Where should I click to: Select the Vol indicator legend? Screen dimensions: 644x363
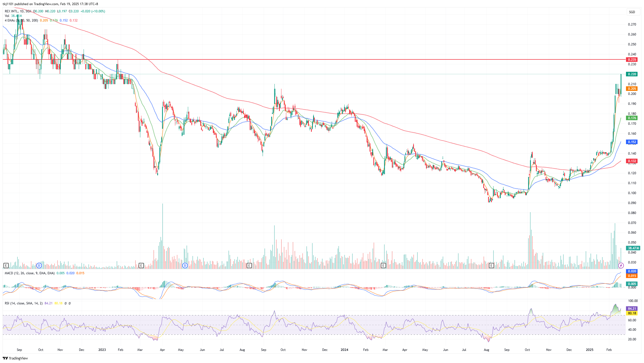click(13, 16)
